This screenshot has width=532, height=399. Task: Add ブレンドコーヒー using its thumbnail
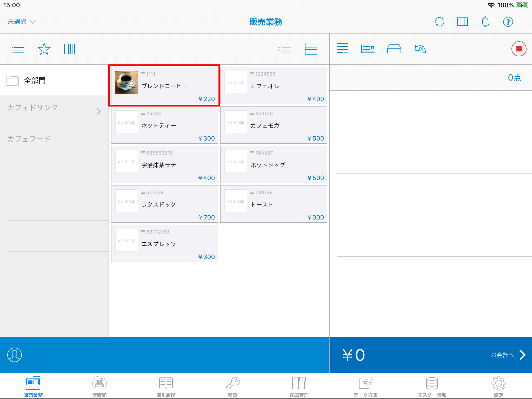pyautogui.click(x=127, y=83)
